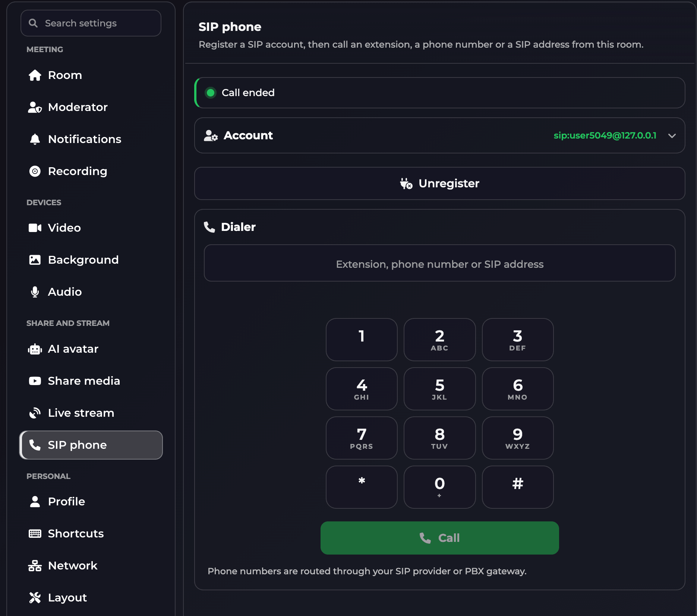This screenshot has width=697, height=616.
Task: Tap dial pad key 9 WXYZ
Action: (518, 438)
